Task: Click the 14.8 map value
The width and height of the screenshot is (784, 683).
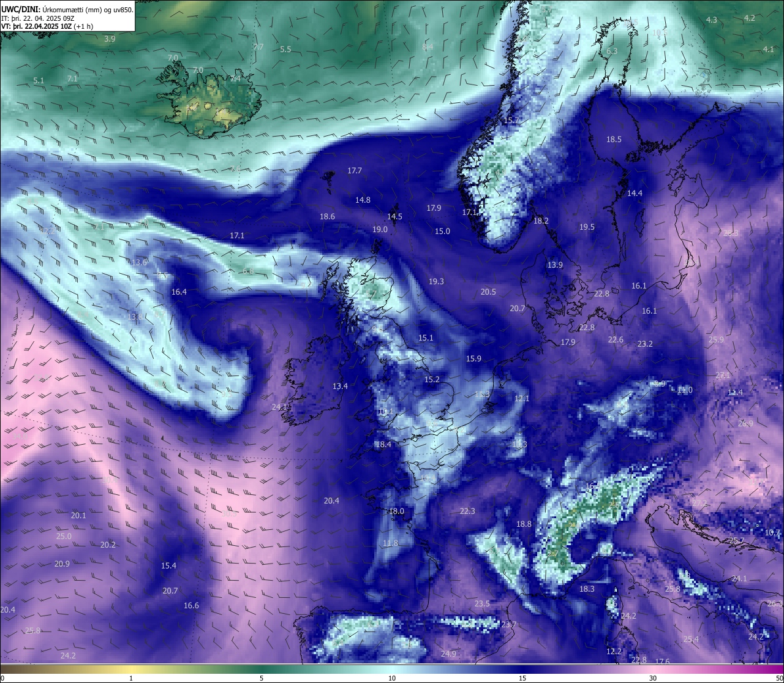Action: click(363, 200)
